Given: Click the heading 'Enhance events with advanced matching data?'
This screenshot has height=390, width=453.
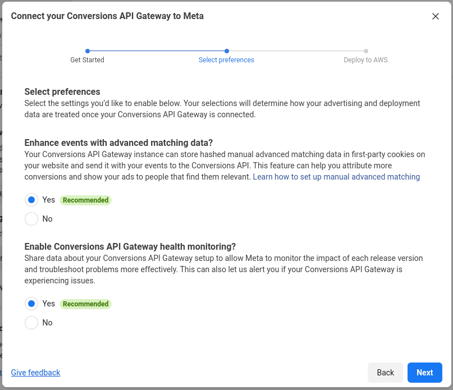Looking at the screenshot, I should point(119,143).
